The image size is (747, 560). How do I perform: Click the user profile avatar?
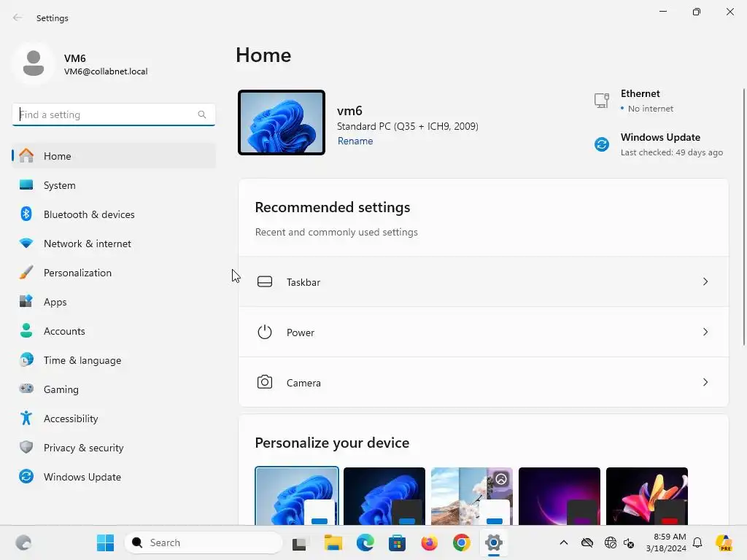click(x=34, y=63)
